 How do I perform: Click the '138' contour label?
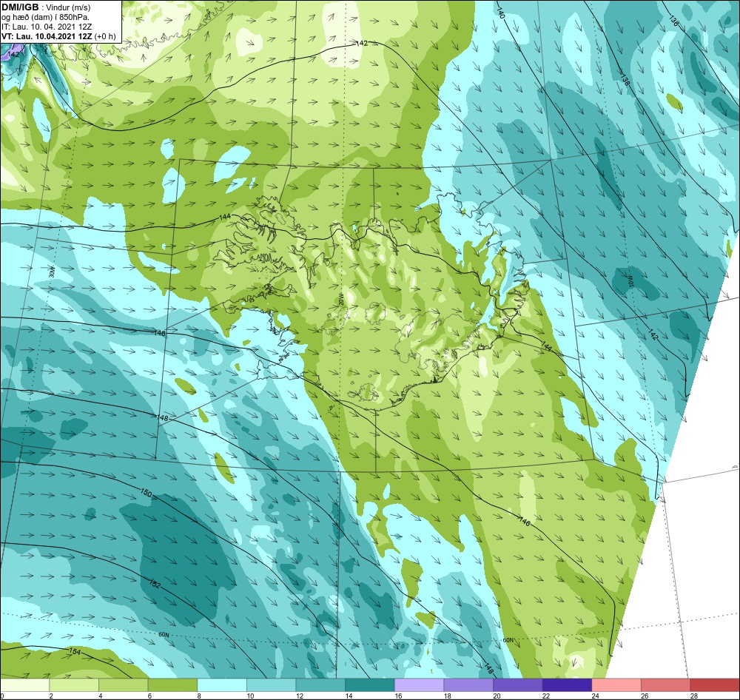pyautogui.click(x=625, y=79)
